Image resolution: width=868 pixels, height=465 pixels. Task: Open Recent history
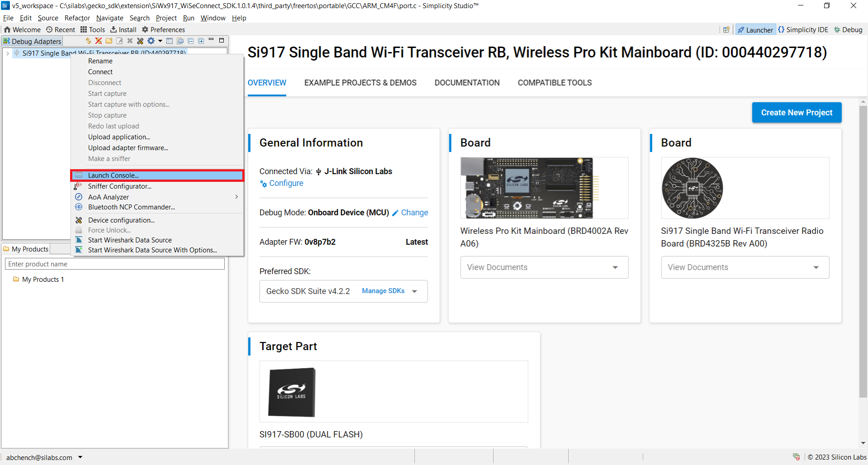(61, 30)
